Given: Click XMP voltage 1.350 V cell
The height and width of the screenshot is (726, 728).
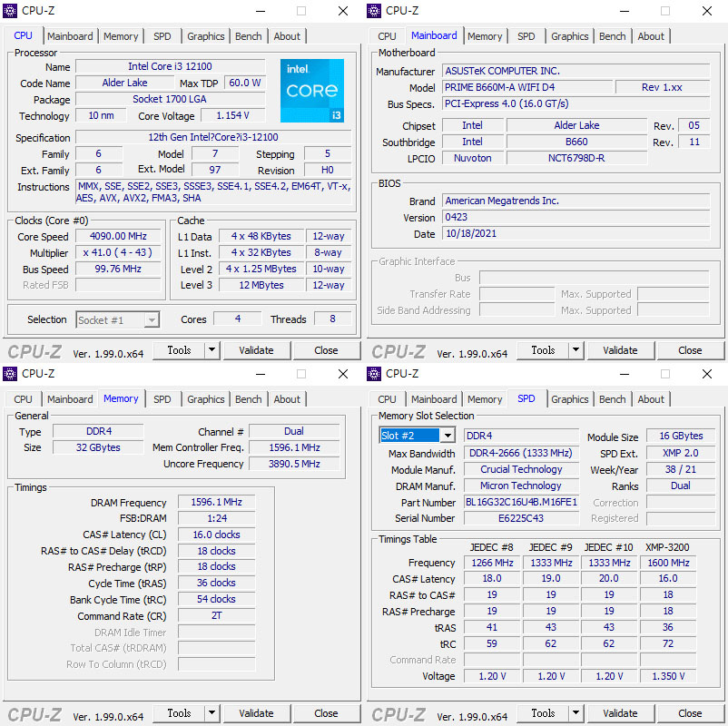Looking at the screenshot, I should tap(668, 676).
